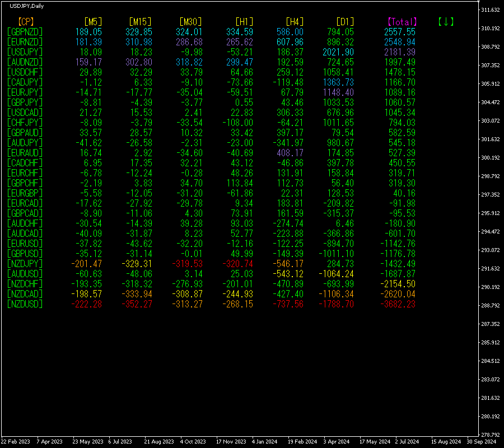Click the EURAUD H4 value 408.17
Viewport: 504px width, 448px height.
point(290,153)
